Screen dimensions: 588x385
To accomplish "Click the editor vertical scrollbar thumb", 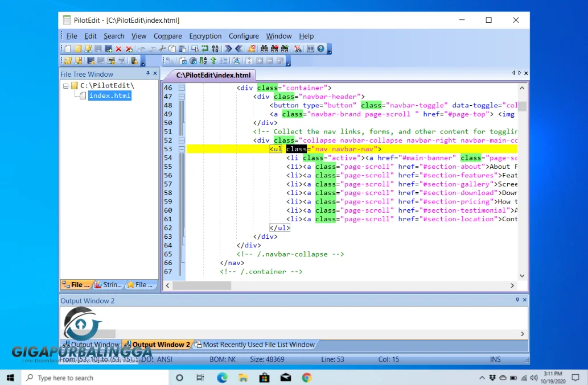I will point(522,106).
